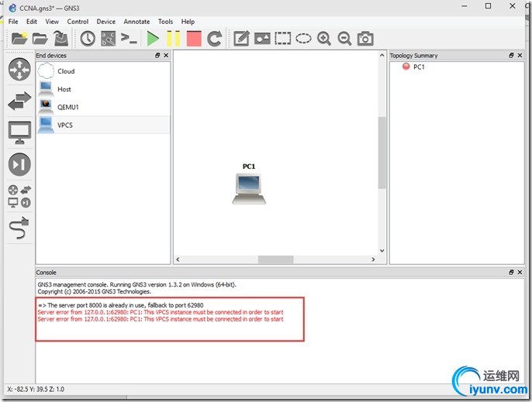This screenshot has height=402, width=532.
Task: Browse end devices monitor icon
Action: (19, 132)
